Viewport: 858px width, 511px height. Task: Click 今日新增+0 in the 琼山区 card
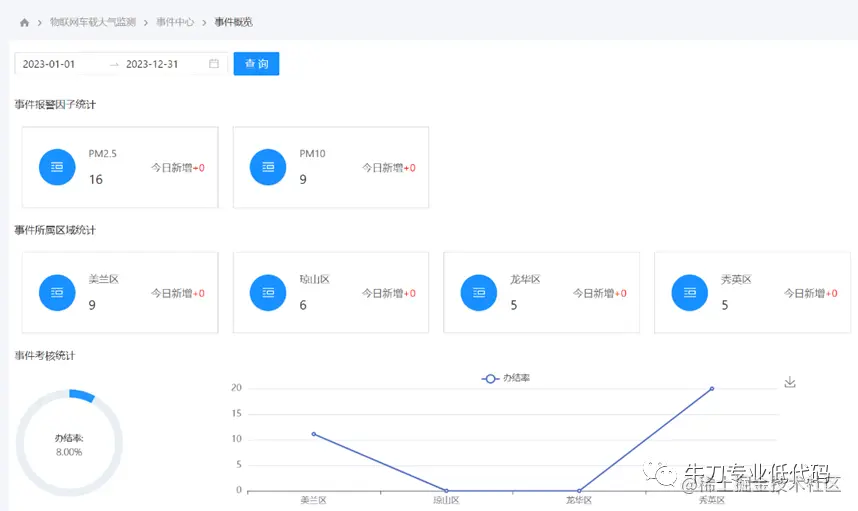[389, 294]
